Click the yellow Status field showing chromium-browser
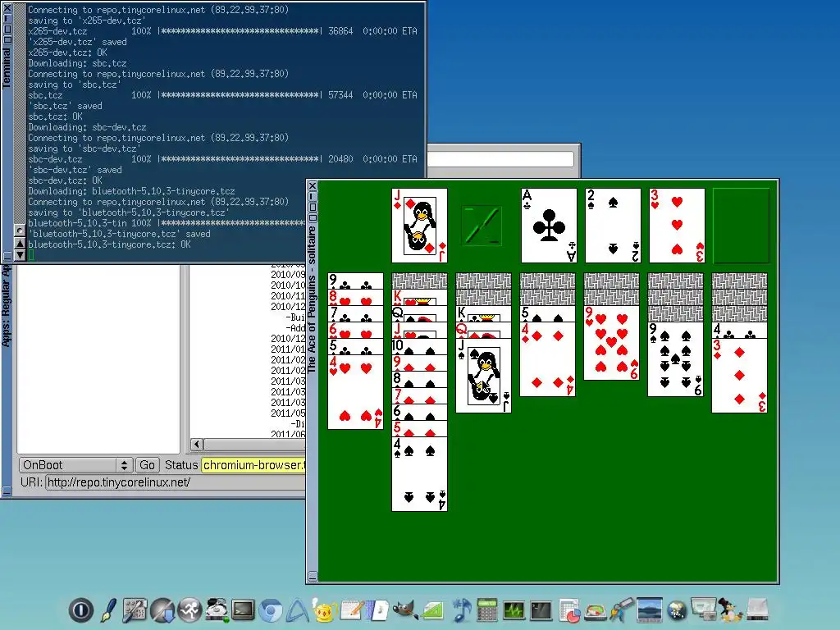This screenshot has height=630, width=840. [x=253, y=465]
